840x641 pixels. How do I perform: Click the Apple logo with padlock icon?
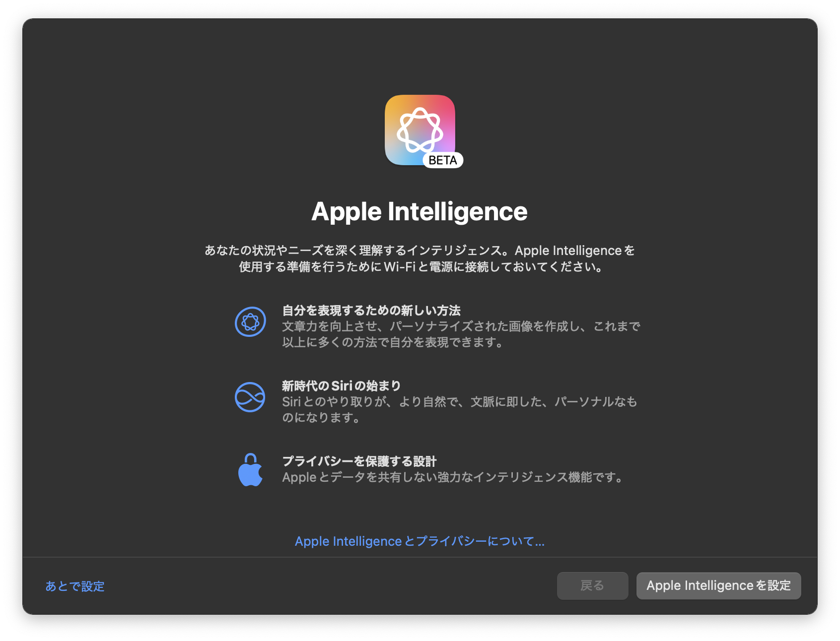coord(250,470)
